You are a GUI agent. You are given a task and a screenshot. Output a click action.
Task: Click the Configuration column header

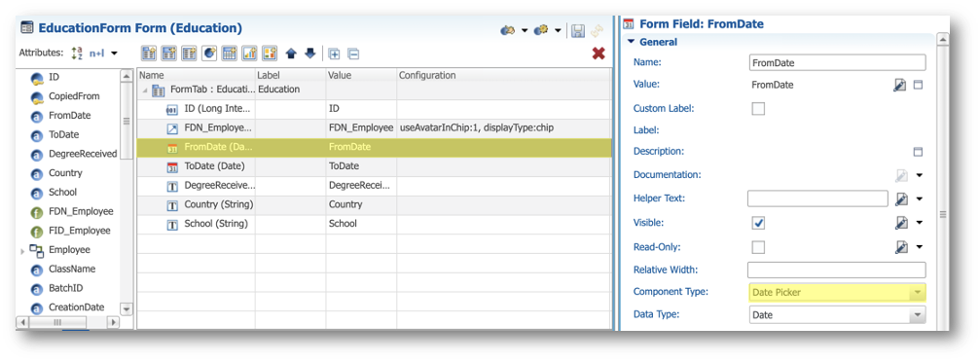pyautogui.click(x=503, y=75)
